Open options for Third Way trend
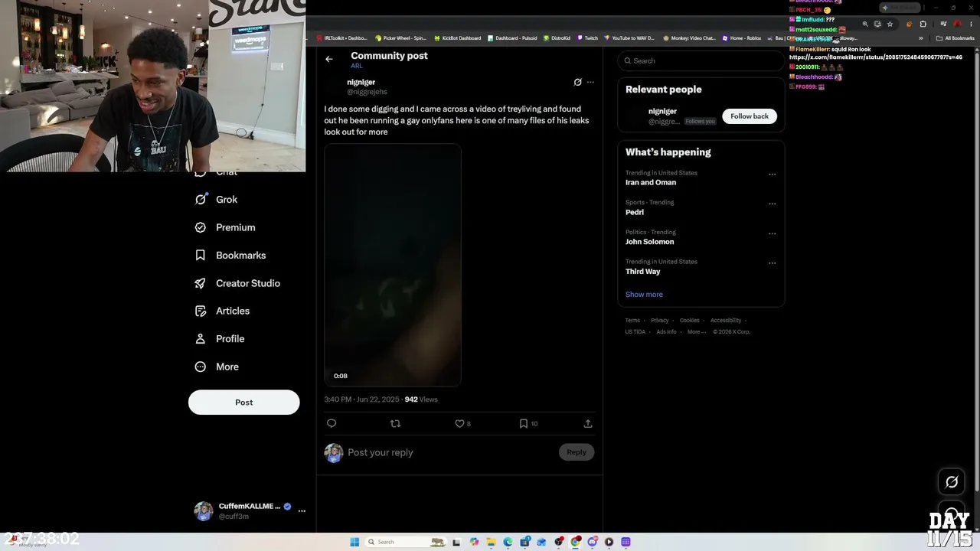Image resolution: width=980 pixels, height=551 pixels. [772, 263]
